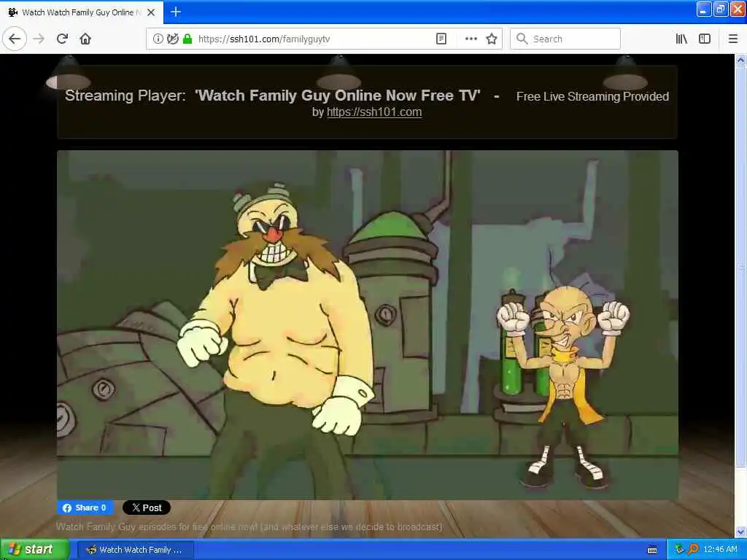Click the 'Streaming Player:' label
747x560 pixels.
(125, 96)
